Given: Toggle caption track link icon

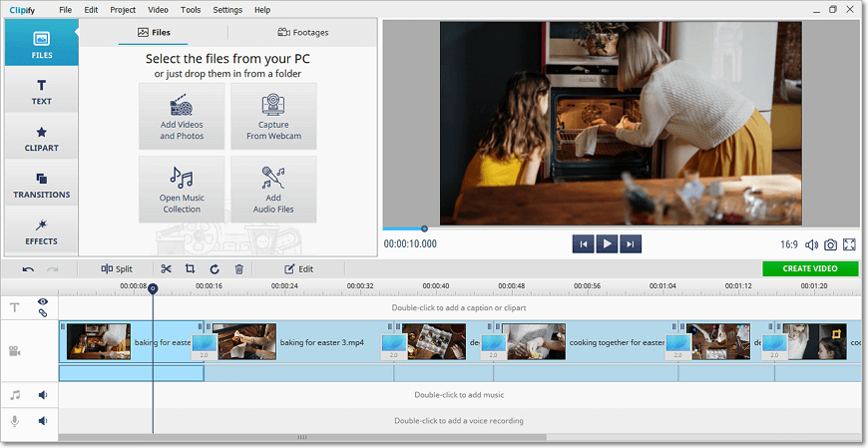Looking at the screenshot, I should (43, 313).
